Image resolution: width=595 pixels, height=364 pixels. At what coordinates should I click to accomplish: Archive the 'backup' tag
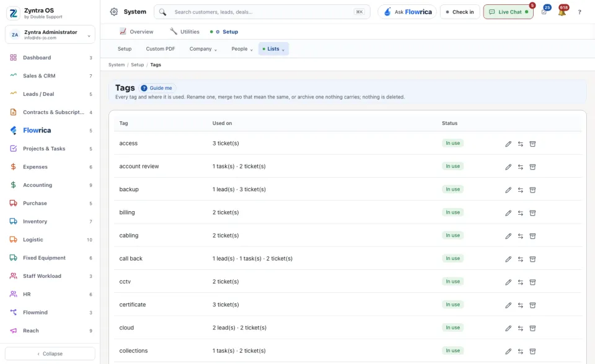point(532,190)
